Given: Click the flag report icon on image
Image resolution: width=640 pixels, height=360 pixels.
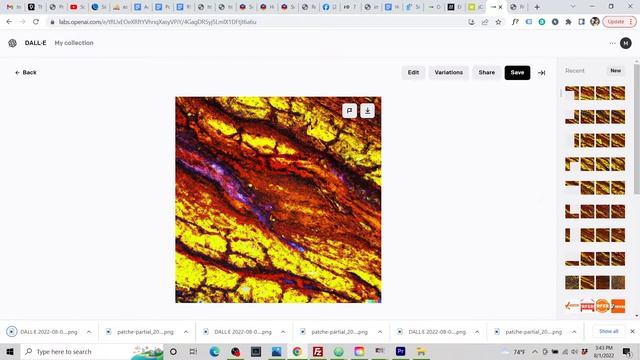Looking at the screenshot, I should 349,111.
